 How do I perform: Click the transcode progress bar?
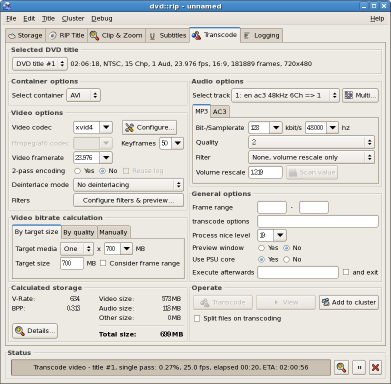pos(171,368)
